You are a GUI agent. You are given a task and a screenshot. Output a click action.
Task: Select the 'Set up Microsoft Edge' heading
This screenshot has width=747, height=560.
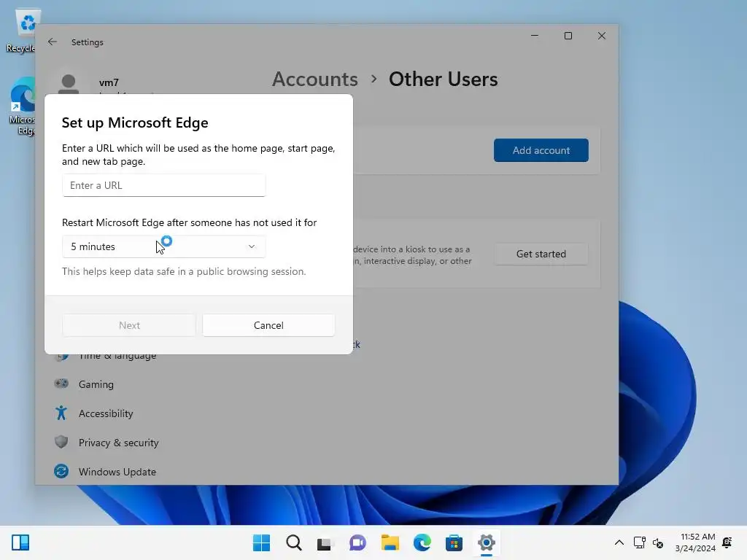tap(135, 122)
